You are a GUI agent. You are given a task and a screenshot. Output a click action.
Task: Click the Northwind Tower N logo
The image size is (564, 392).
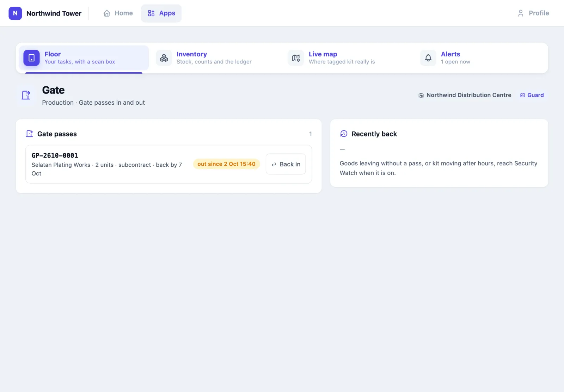[x=15, y=13]
